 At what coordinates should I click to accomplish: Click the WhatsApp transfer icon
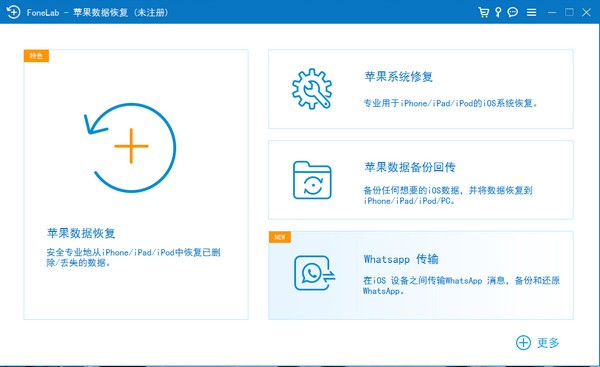pyautogui.click(x=315, y=272)
